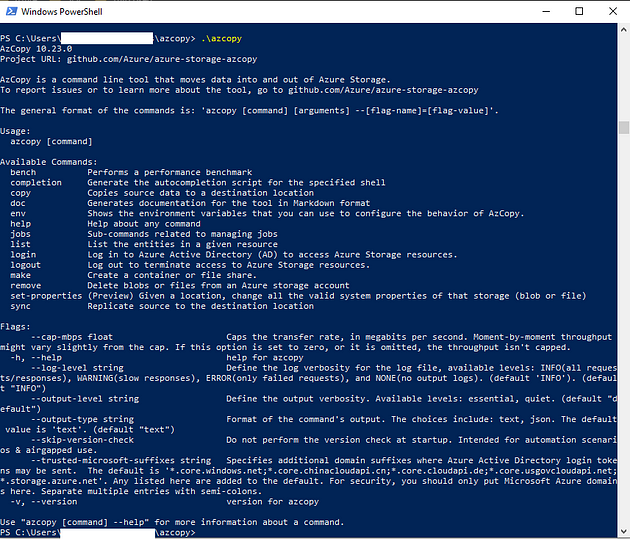Click the scrollbar up arrow
630x539 pixels.
624,30
